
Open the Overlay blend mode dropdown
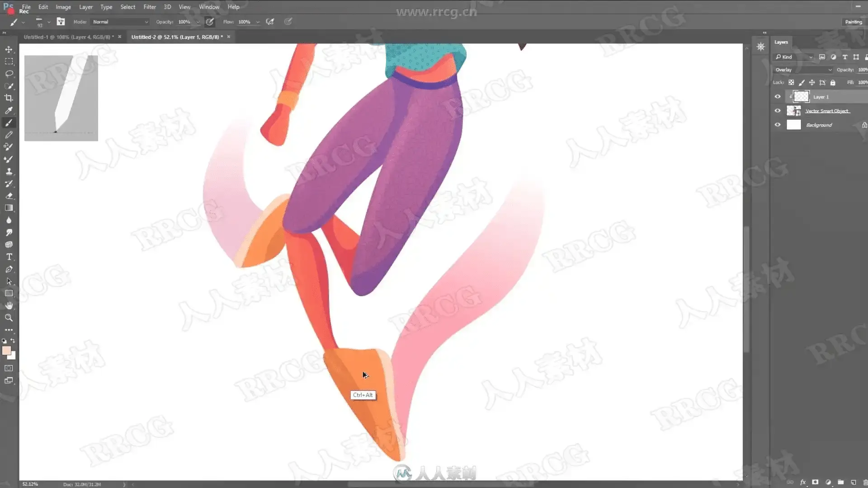[803, 70]
